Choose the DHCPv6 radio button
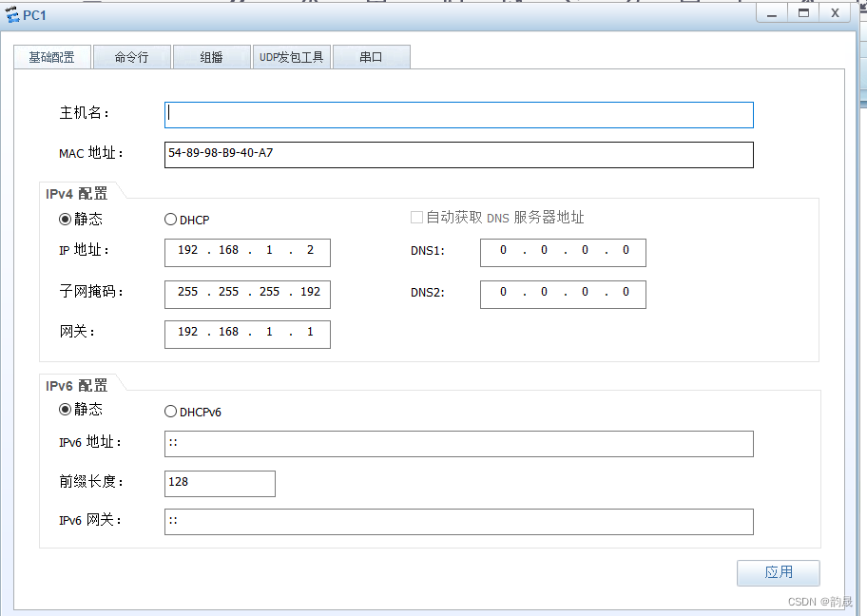The height and width of the screenshot is (616, 867). pos(171,412)
